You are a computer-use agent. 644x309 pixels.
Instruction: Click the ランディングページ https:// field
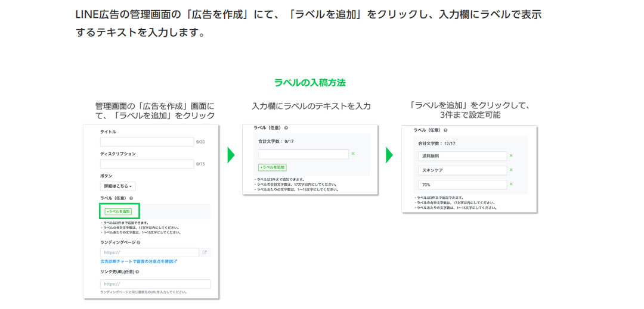150,252
